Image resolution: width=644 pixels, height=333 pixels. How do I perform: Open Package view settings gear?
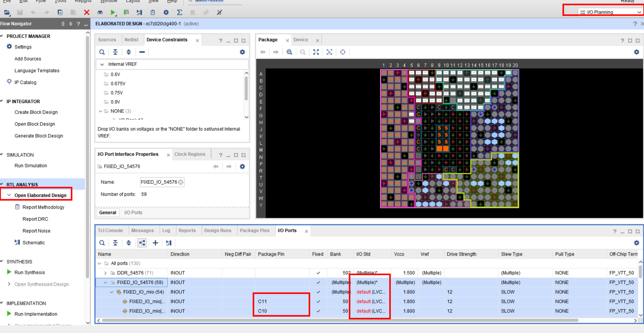tap(636, 52)
